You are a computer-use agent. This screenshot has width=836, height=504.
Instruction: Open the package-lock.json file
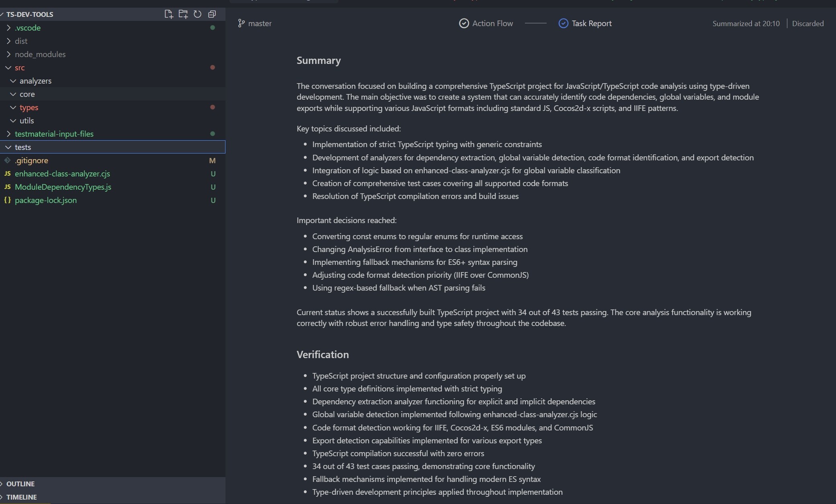[45, 200]
